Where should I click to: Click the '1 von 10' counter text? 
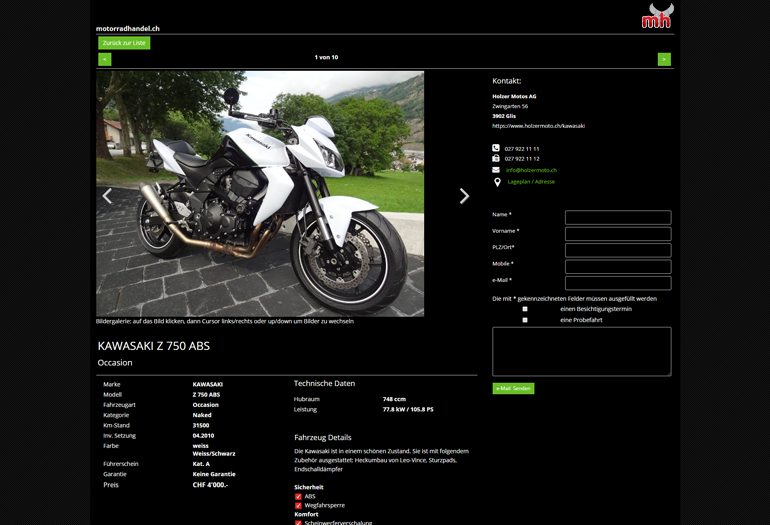pyautogui.click(x=326, y=57)
